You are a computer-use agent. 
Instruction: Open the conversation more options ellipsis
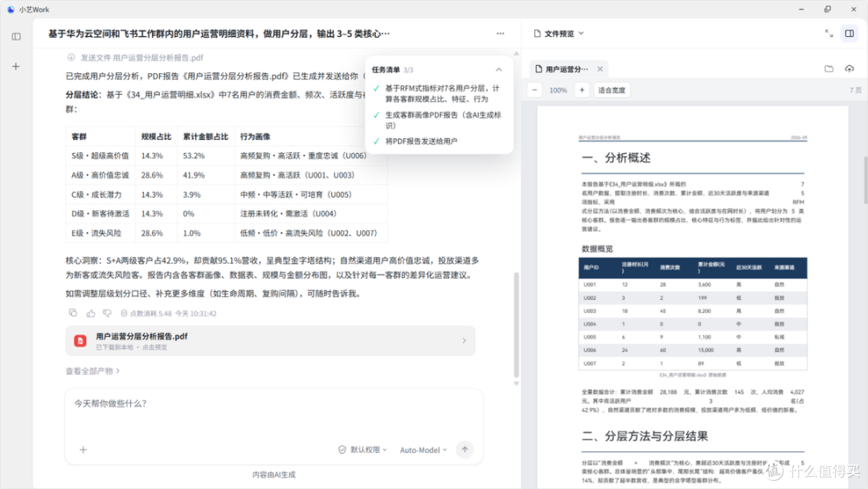click(x=501, y=34)
